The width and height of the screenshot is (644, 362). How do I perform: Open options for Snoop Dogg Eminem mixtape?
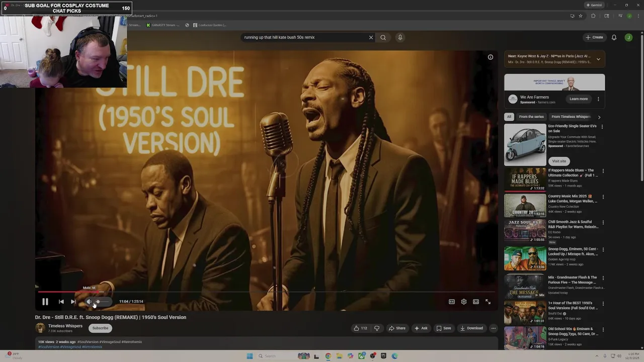603,249
